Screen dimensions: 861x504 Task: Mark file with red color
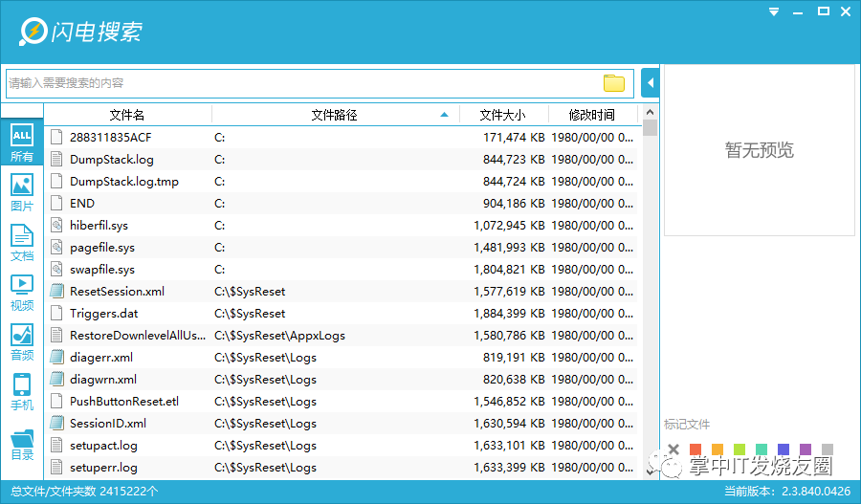pyautogui.click(x=695, y=449)
